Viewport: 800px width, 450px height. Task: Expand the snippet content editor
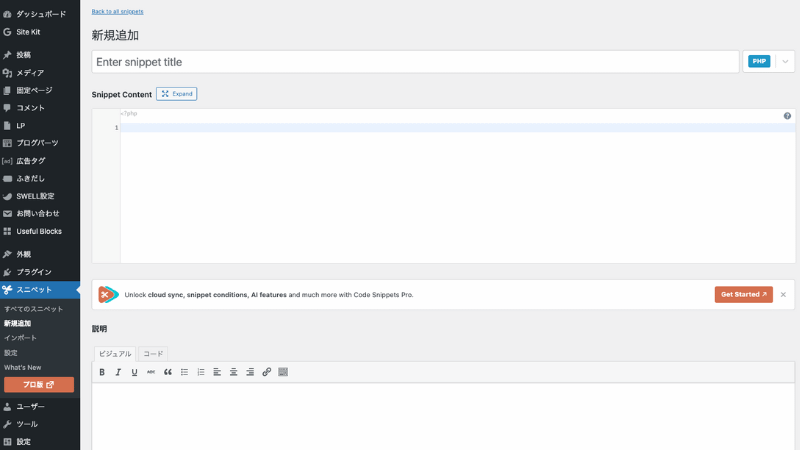point(177,94)
